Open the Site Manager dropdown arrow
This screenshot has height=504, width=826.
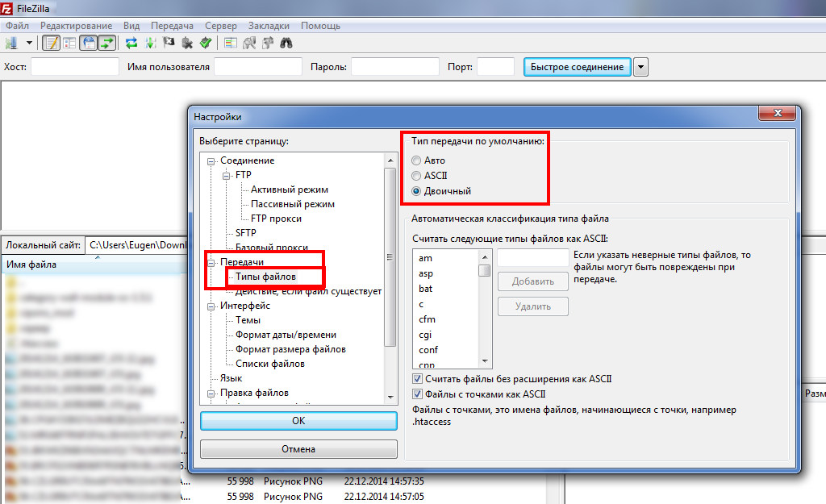pyautogui.click(x=29, y=44)
